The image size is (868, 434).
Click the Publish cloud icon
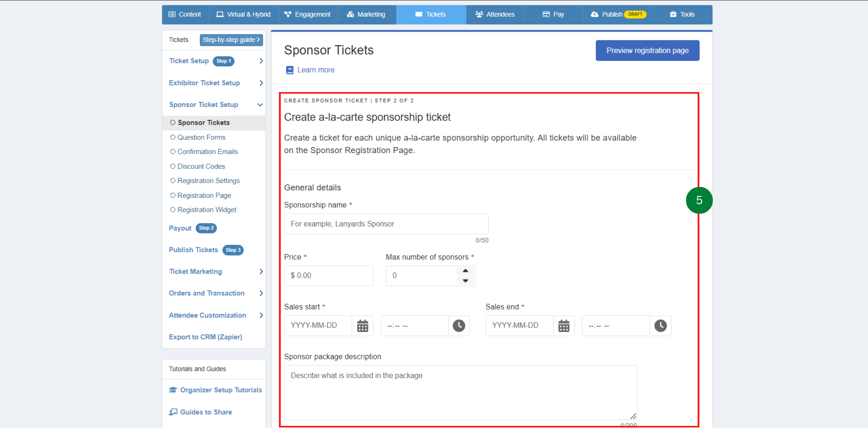tap(594, 14)
